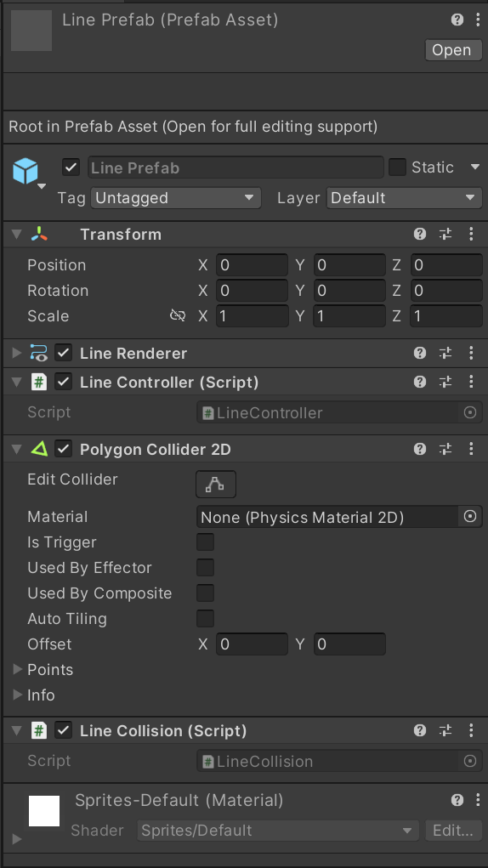Click the Sprites-Default material white swatch

(44, 811)
